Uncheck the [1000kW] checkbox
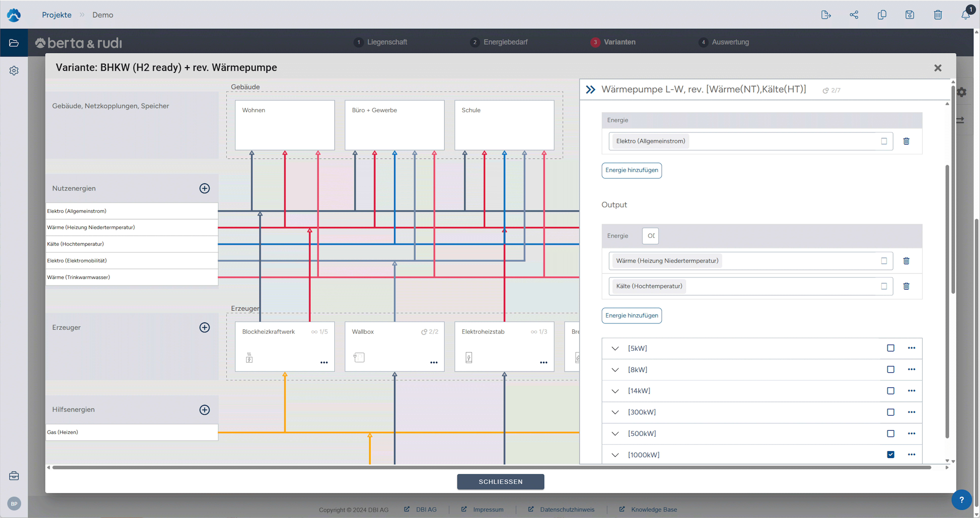 [891, 454]
